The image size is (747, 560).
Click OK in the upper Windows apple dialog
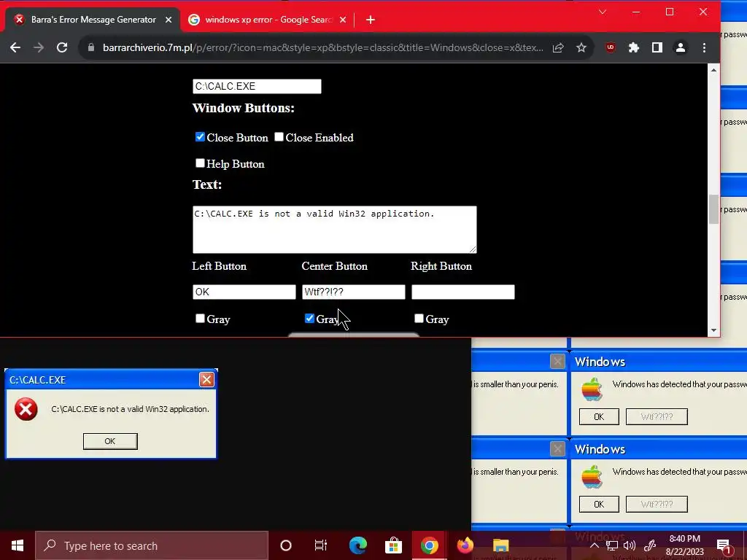tap(599, 416)
